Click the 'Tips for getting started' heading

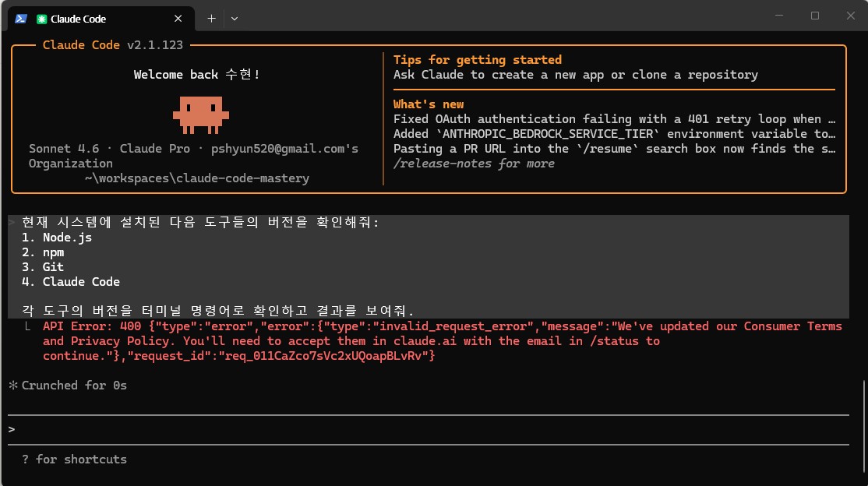pyautogui.click(x=477, y=60)
